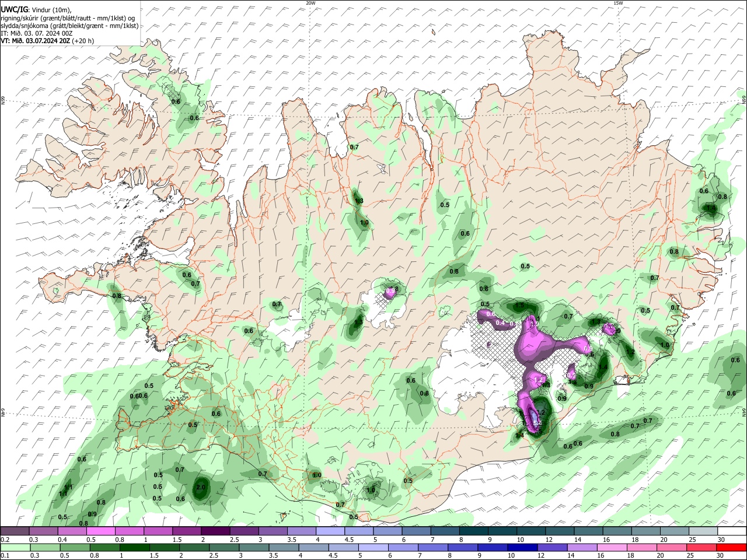Click the 'UWC/IG' title in the header box
747x560 pixels.
15,9
